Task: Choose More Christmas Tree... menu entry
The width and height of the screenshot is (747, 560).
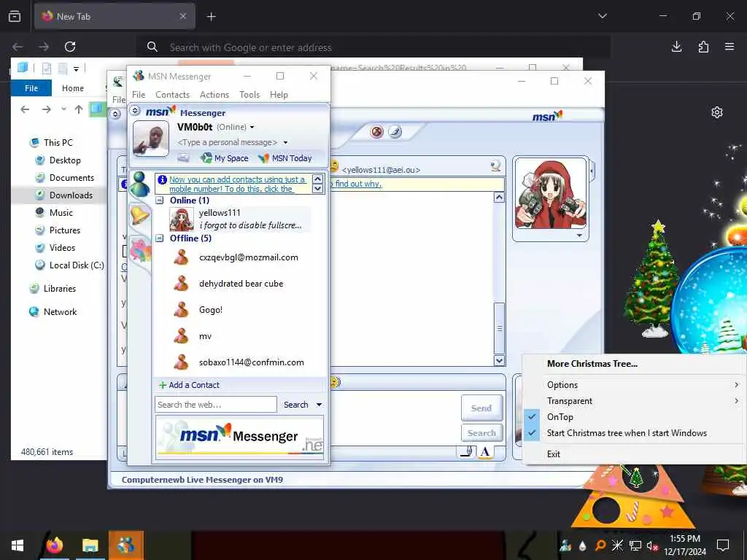Action: [635, 364]
